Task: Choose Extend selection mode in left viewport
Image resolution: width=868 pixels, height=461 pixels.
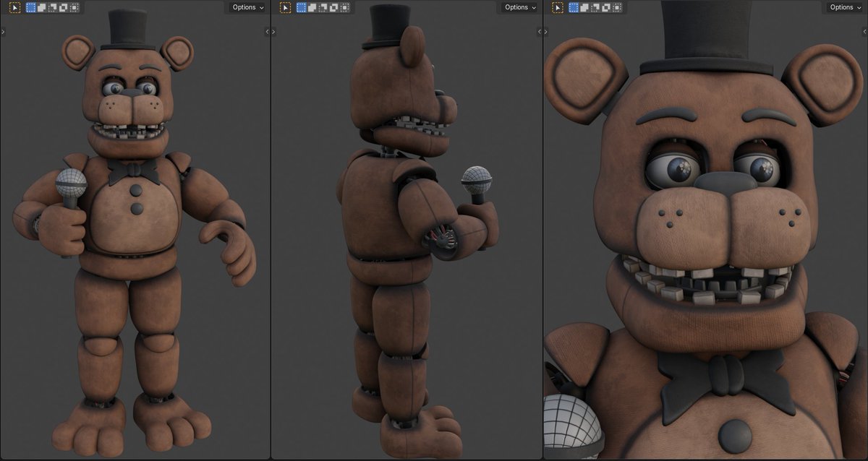Action: [x=41, y=7]
